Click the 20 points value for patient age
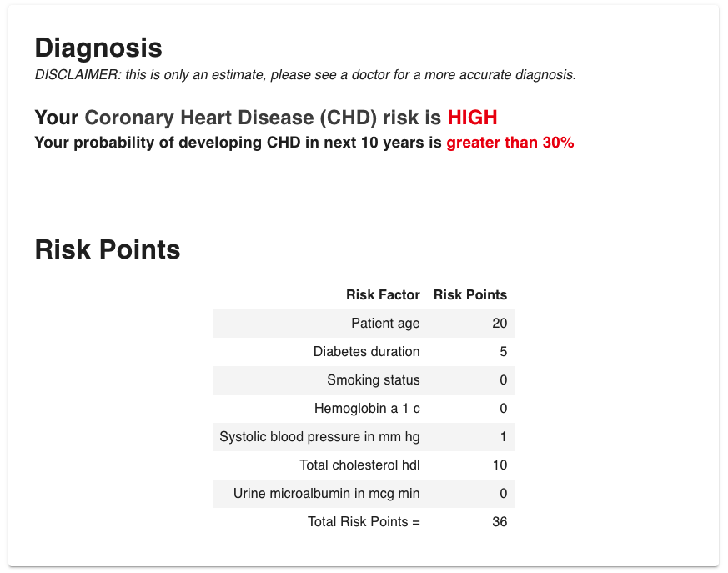The image size is (728, 573). [x=500, y=324]
